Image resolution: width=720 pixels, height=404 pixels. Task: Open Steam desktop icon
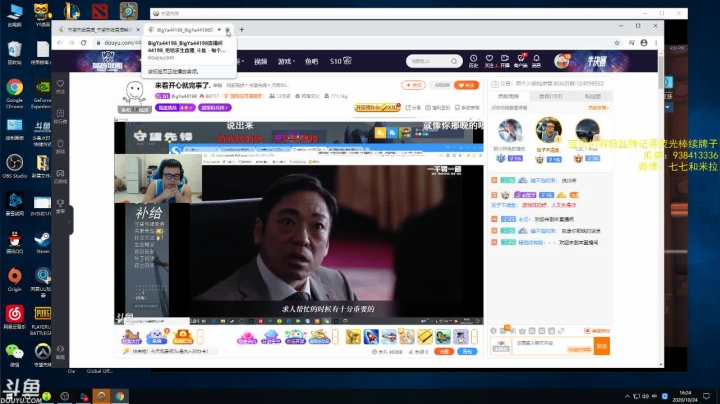[x=43, y=242]
